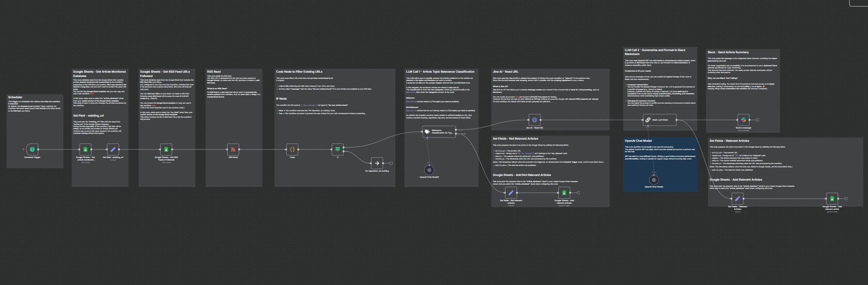Select the RSS Read node
Screen dimensions: 868x285
pyautogui.click(x=233, y=149)
